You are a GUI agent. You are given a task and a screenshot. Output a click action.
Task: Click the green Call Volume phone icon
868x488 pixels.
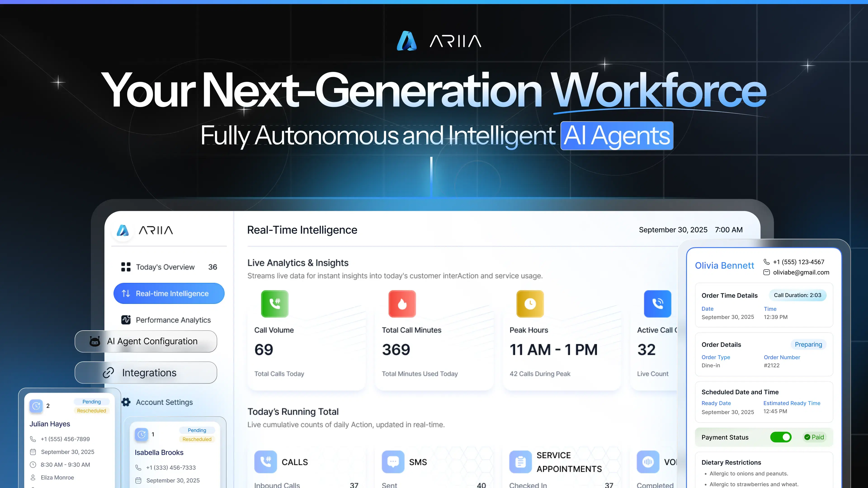coord(275,304)
